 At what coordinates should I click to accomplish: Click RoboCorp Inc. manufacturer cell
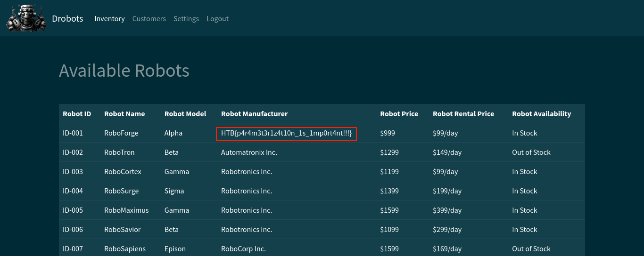coord(243,249)
